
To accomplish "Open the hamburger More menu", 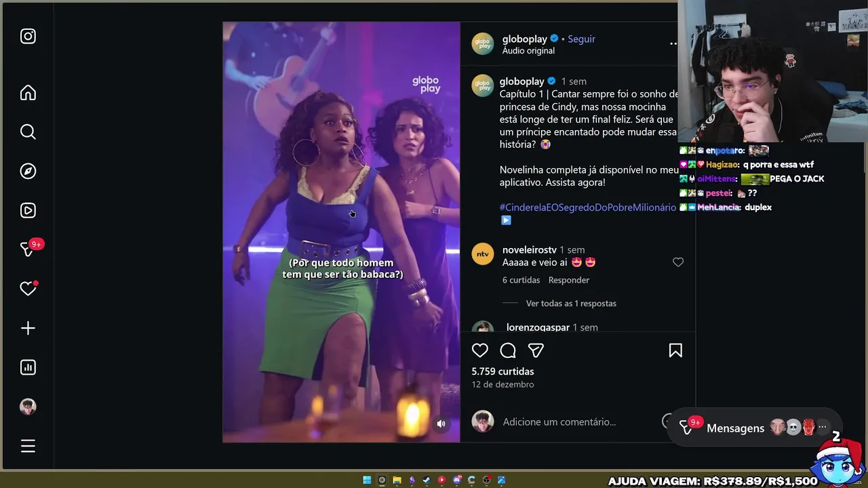I will pos(28,446).
